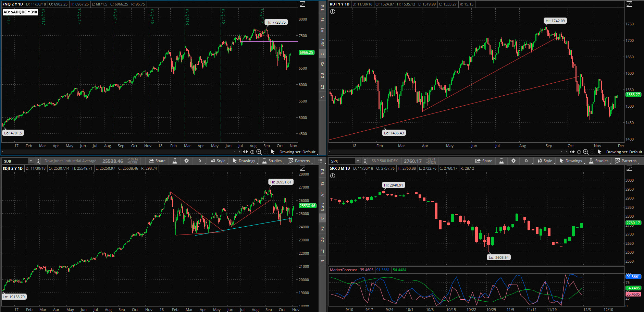Open Studies menu on $DJI toolbar
This screenshot has height=312, width=644.
click(x=272, y=161)
